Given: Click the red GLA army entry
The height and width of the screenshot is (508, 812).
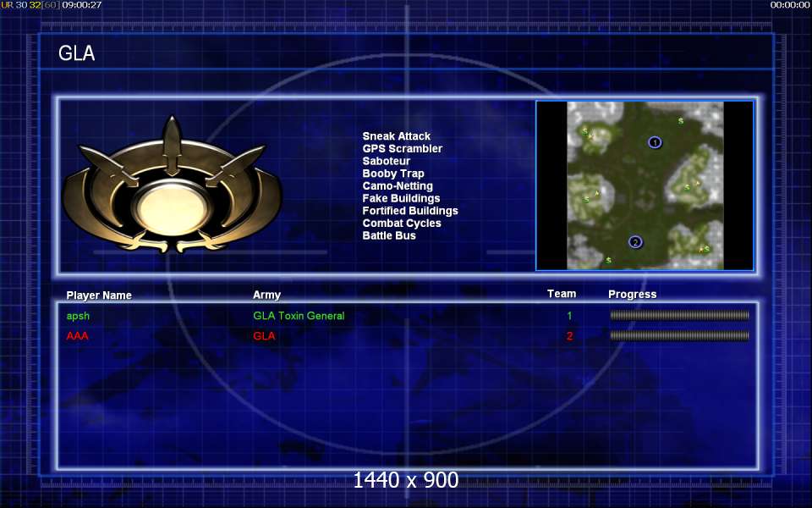Looking at the screenshot, I should pos(264,336).
